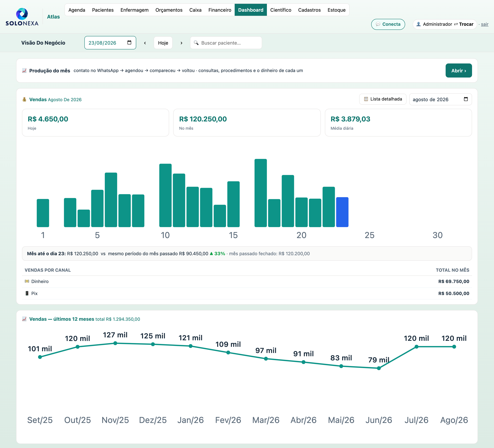Click the 33% growth indicator
The height and width of the screenshot is (448, 494).
(x=217, y=254)
